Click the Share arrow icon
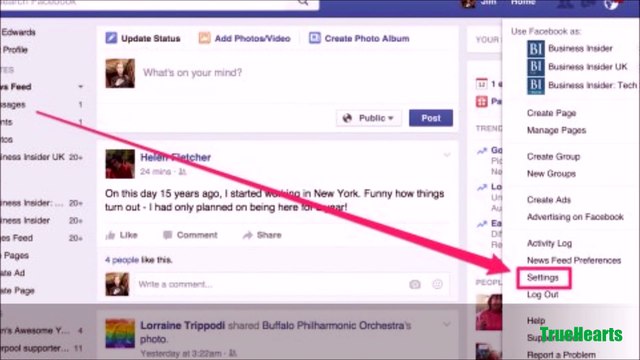The width and height of the screenshot is (640, 360). (247, 235)
